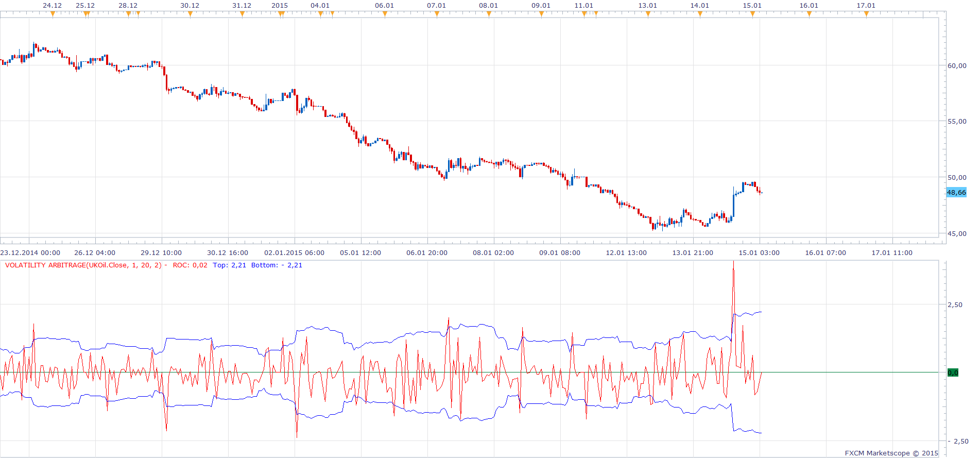Image resolution: width=980 pixels, height=458 pixels.
Task: Click the 12.01 13:00 time label
Action: (x=626, y=252)
